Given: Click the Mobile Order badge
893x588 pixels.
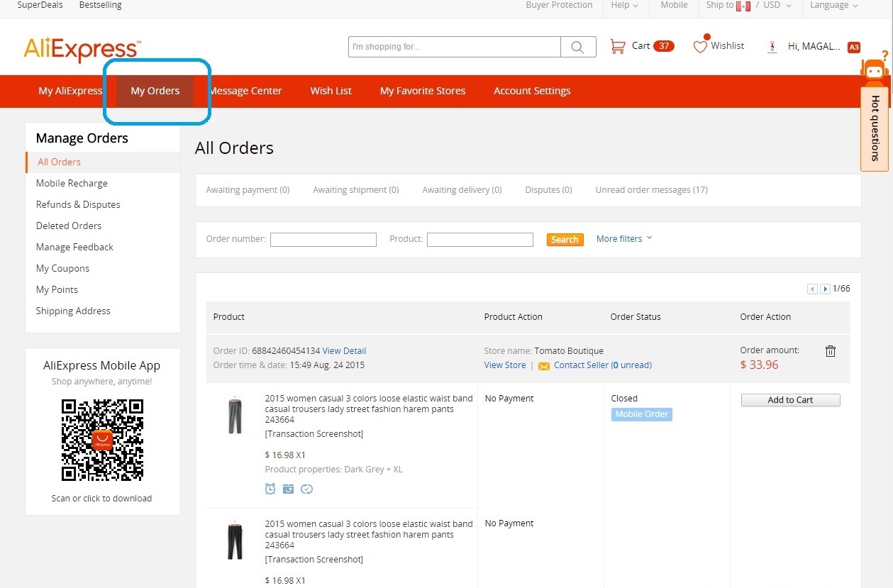Looking at the screenshot, I should pos(642,414).
